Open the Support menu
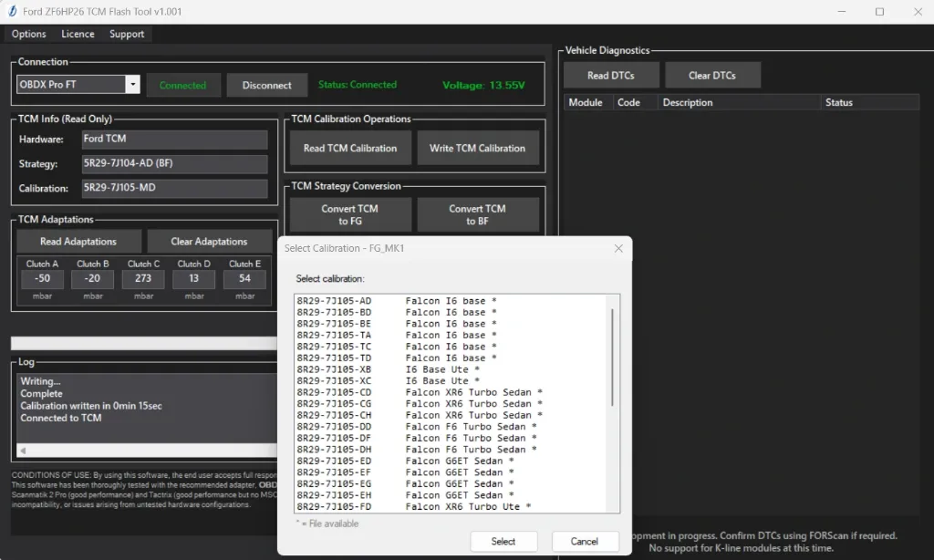 click(x=126, y=34)
